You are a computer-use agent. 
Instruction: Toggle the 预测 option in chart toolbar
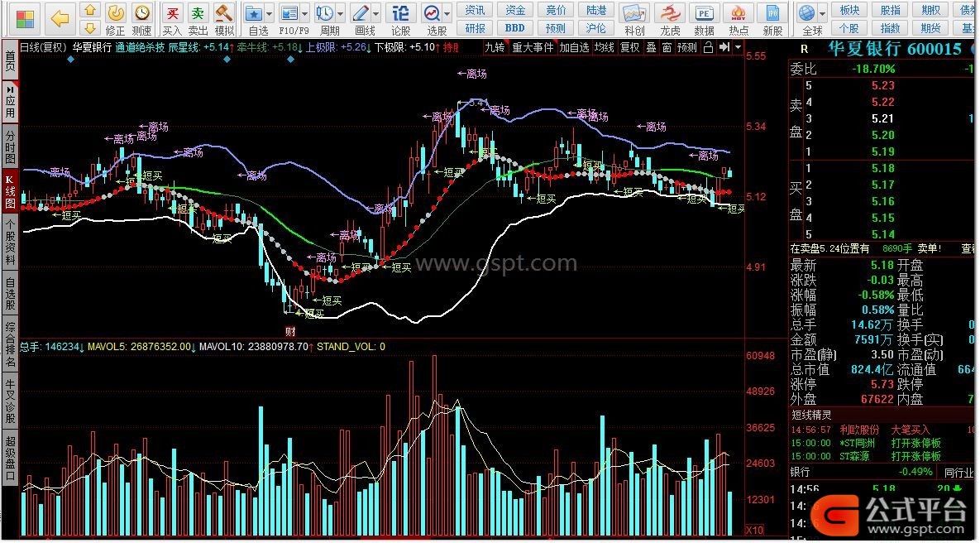[x=687, y=47]
